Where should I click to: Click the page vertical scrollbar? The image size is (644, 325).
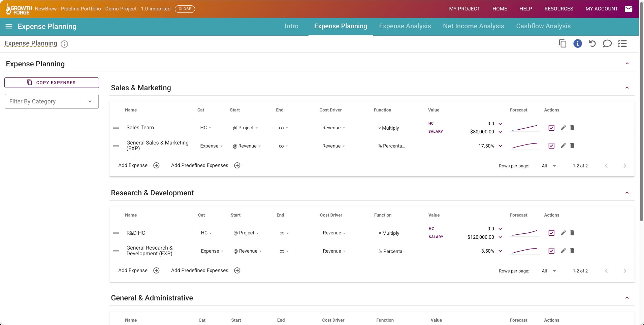pyautogui.click(x=642, y=111)
